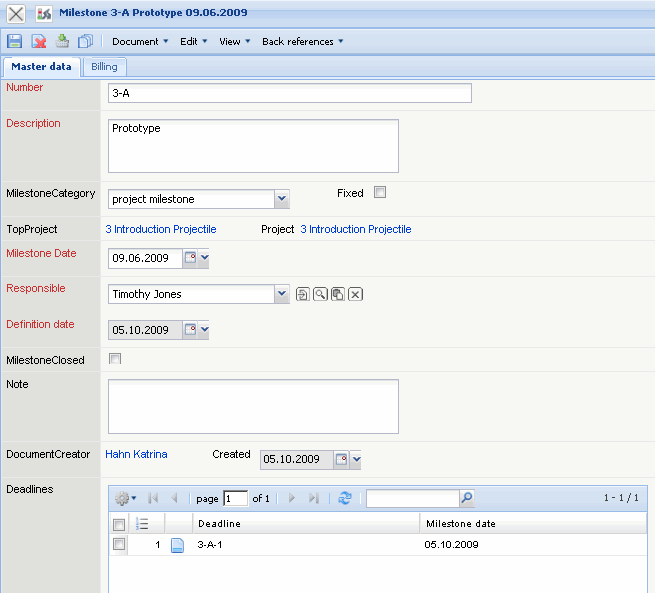Tick the MilestoneClosed checkbox
This screenshot has height=593, width=655.
tap(115, 359)
